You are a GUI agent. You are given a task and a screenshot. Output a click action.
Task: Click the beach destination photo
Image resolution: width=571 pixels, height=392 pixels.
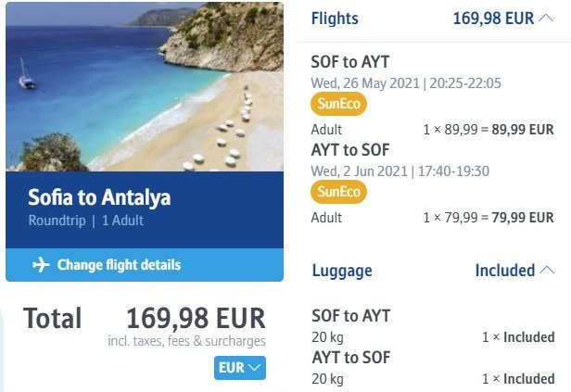point(144,86)
